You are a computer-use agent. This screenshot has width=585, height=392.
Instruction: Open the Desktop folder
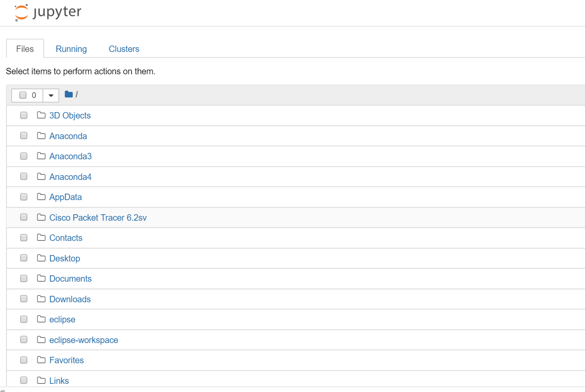[65, 258]
